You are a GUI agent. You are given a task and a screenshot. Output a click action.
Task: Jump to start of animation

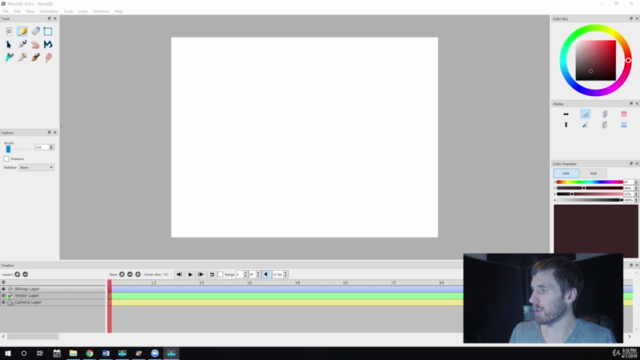(179, 275)
